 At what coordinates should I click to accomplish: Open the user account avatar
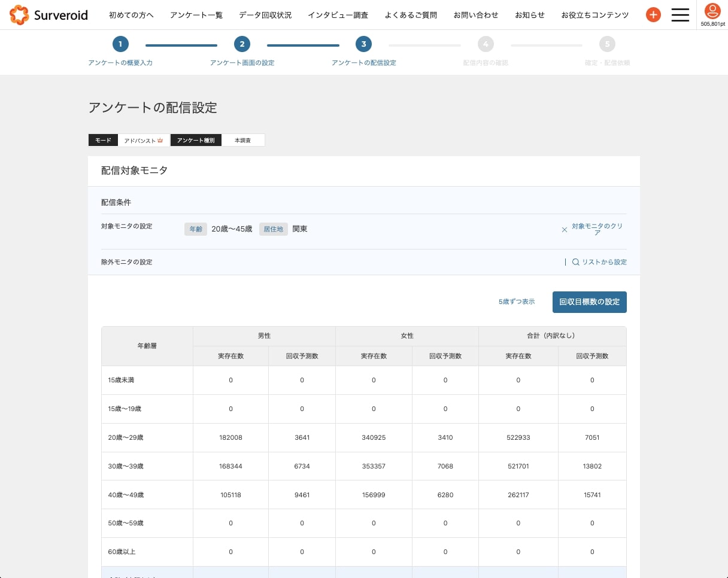pyautogui.click(x=712, y=11)
